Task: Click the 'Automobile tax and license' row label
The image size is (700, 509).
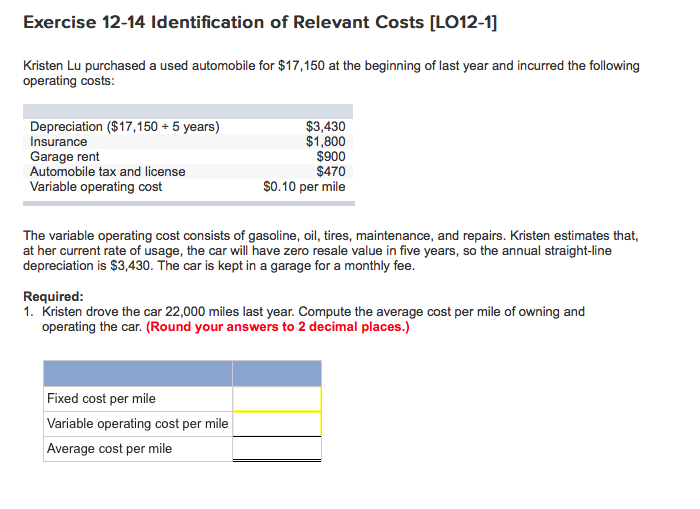Action: (108, 171)
